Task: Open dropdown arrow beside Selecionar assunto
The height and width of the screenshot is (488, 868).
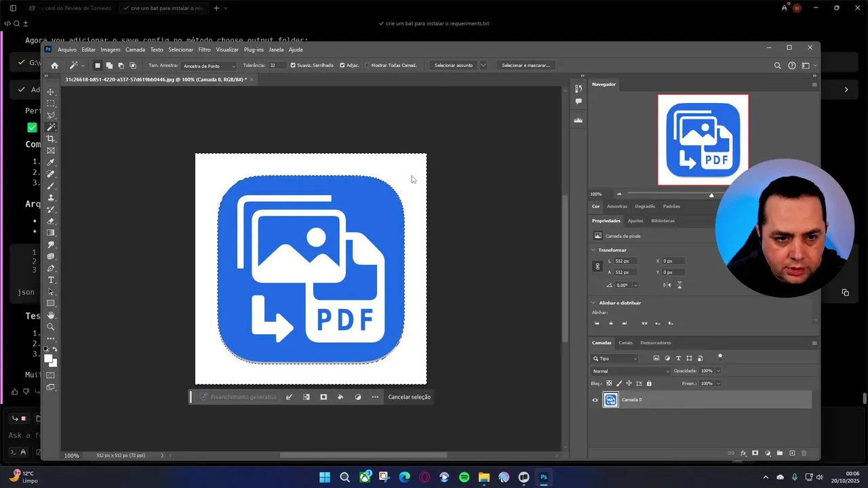Action: point(484,66)
